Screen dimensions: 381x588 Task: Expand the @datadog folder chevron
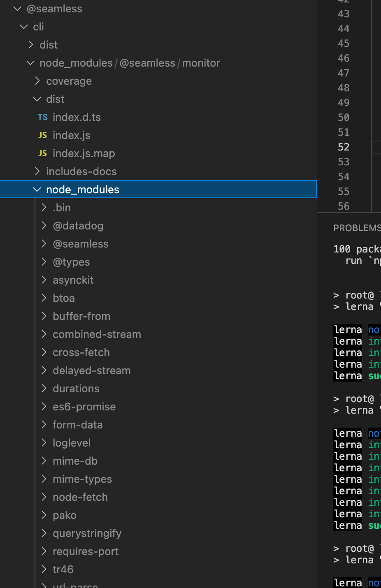point(44,226)
